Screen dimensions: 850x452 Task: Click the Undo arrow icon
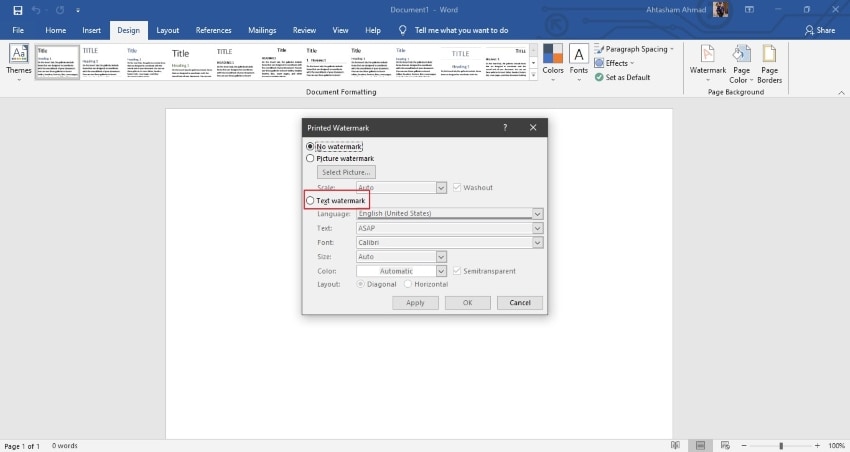click(36, 10)
